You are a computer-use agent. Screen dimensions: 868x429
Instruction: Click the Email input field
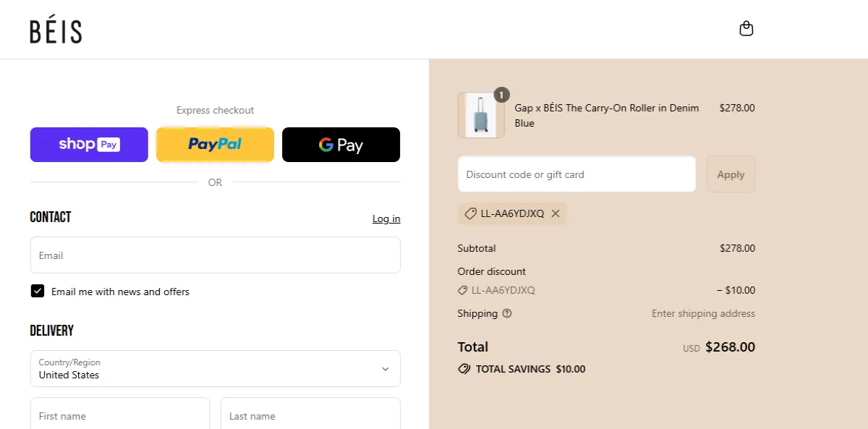(x=215, y=255)
